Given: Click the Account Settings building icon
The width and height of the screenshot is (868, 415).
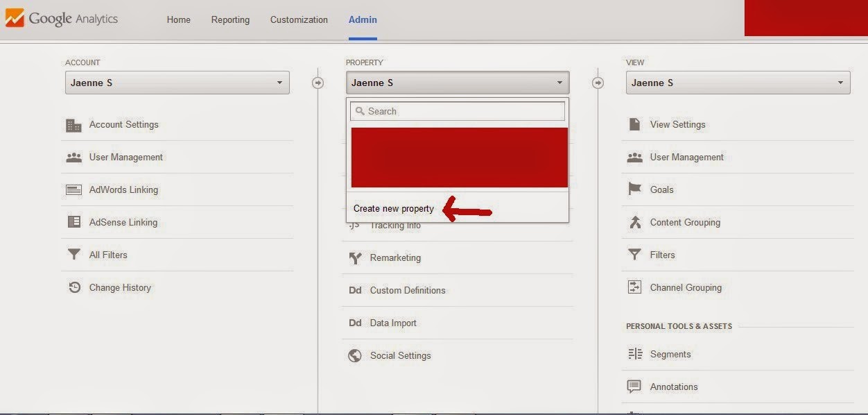Looking at the screenshot, I should pyautogui.click(x=73, y=125).
